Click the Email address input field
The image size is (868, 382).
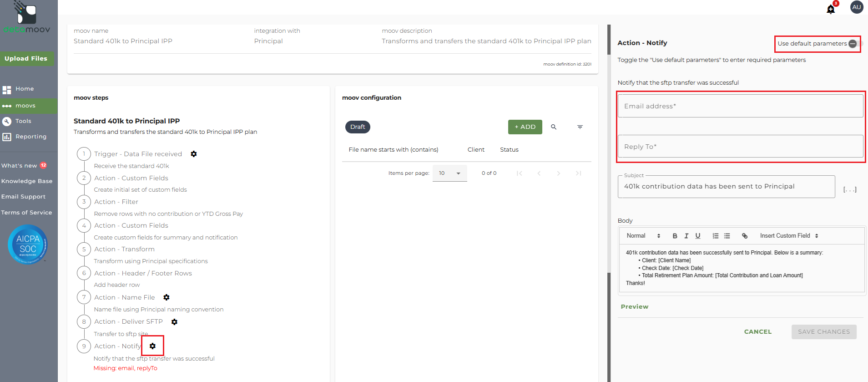click(740, 106)
